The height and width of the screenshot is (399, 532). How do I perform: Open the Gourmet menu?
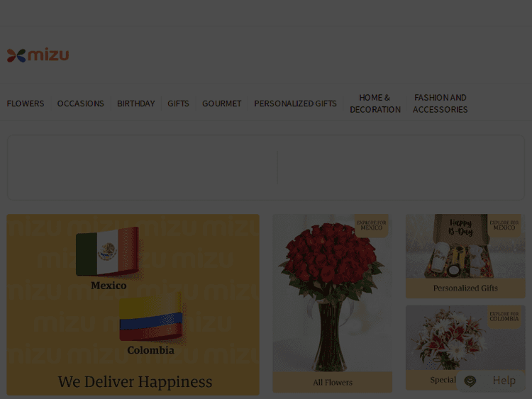click(x=221, y=103)
